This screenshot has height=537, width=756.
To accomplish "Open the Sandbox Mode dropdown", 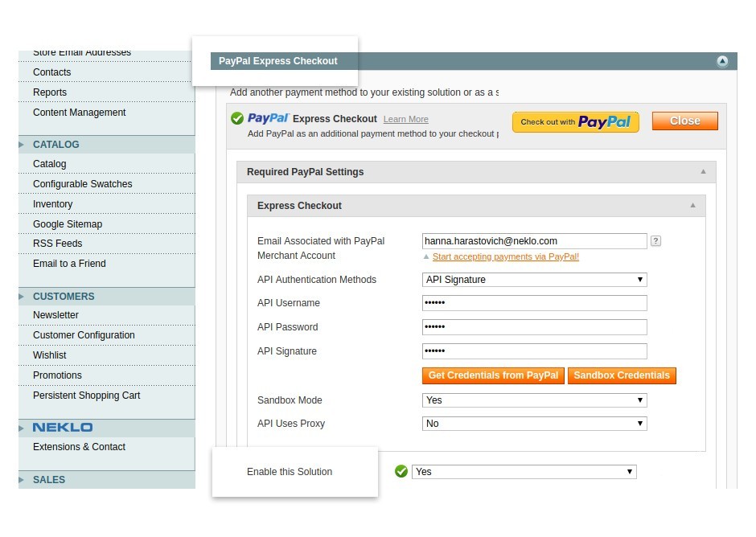I will (x=534, y=400).
